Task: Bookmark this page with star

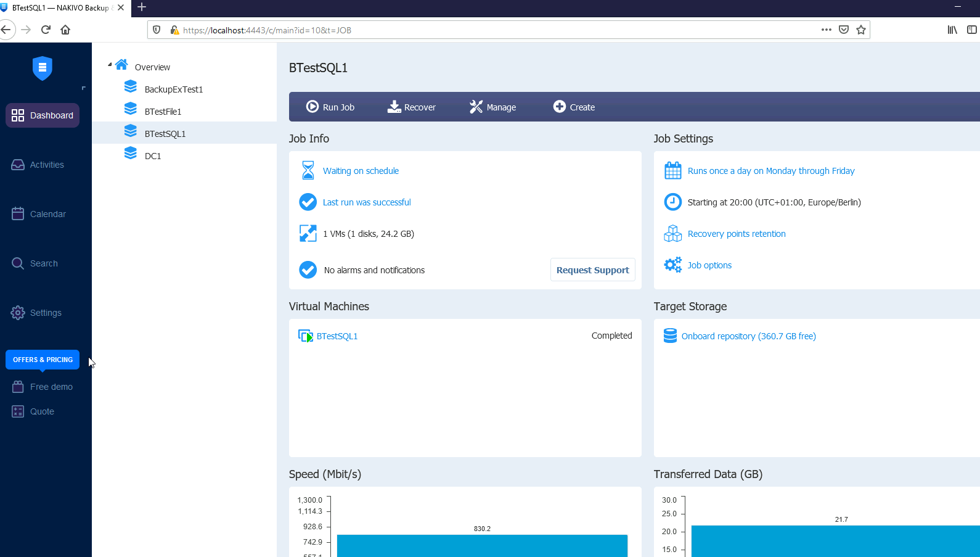Action: tap(861, 30)
